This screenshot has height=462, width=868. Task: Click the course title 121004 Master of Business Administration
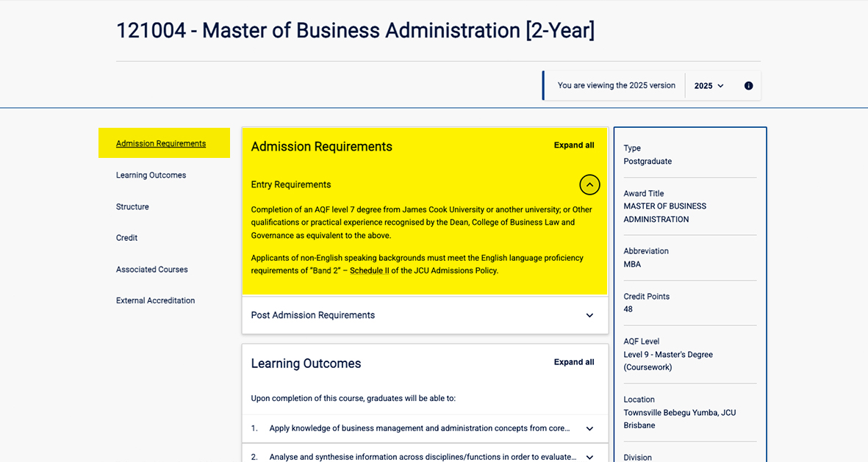coord(356,30)
